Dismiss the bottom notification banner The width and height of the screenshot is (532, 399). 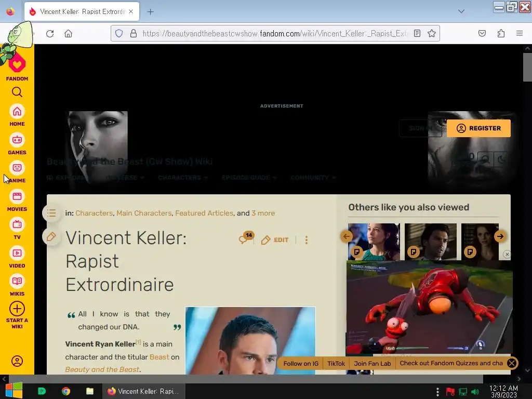tap(512, 363)
